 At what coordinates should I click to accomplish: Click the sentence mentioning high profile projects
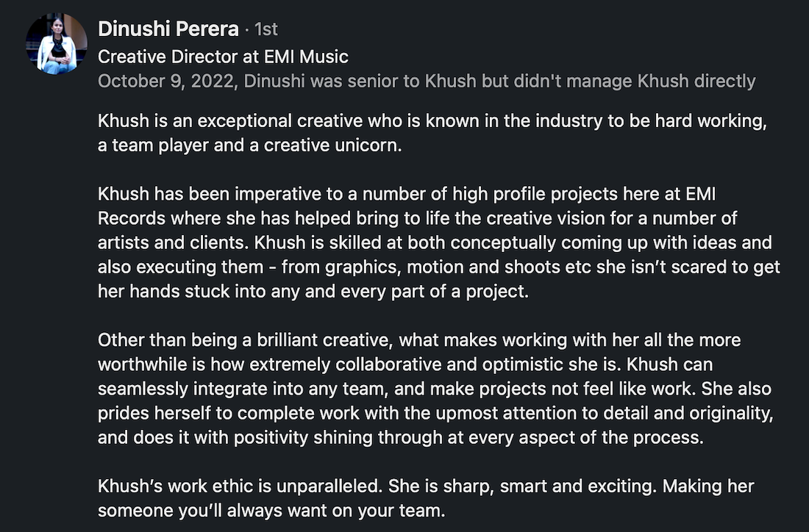[407, 194]
